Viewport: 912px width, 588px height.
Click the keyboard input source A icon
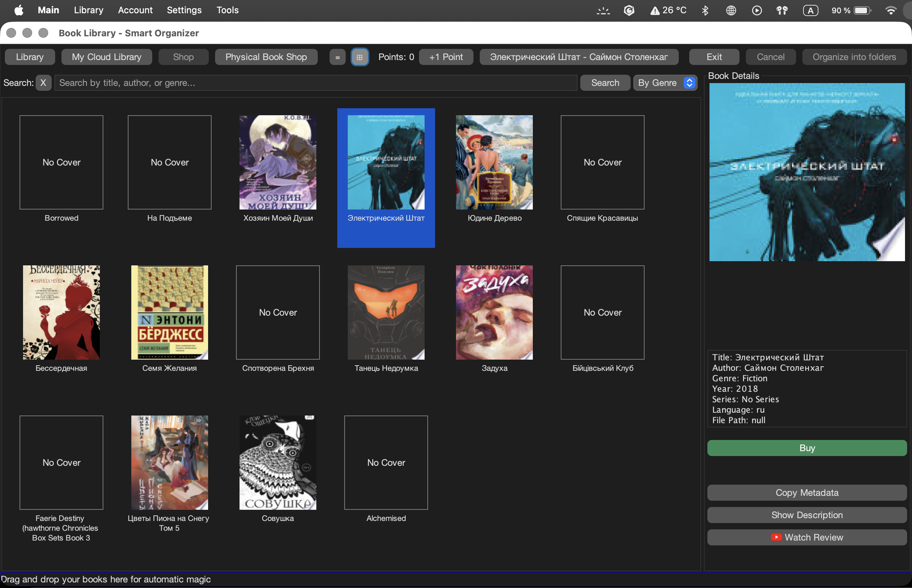[810, 10]
